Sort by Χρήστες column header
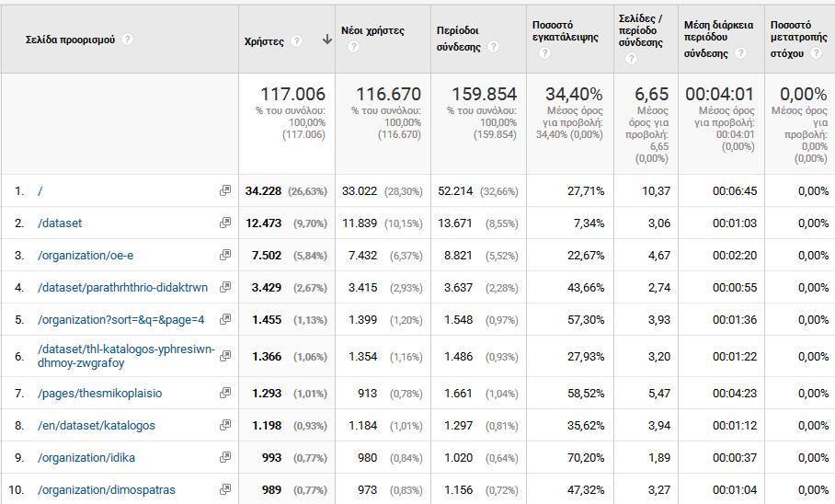This screenshot has height=504, width=835. pos(264,41)
